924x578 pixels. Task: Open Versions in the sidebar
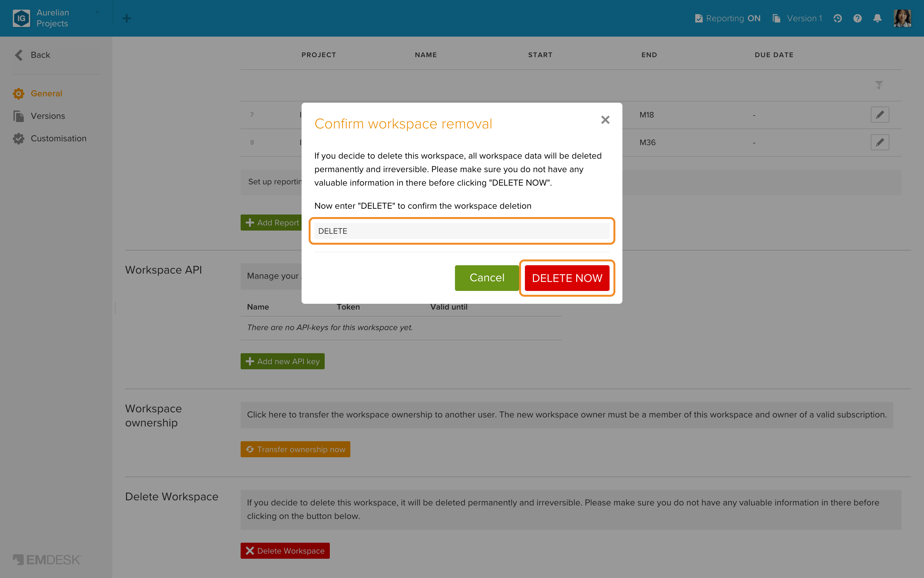[x=39, y=116]
